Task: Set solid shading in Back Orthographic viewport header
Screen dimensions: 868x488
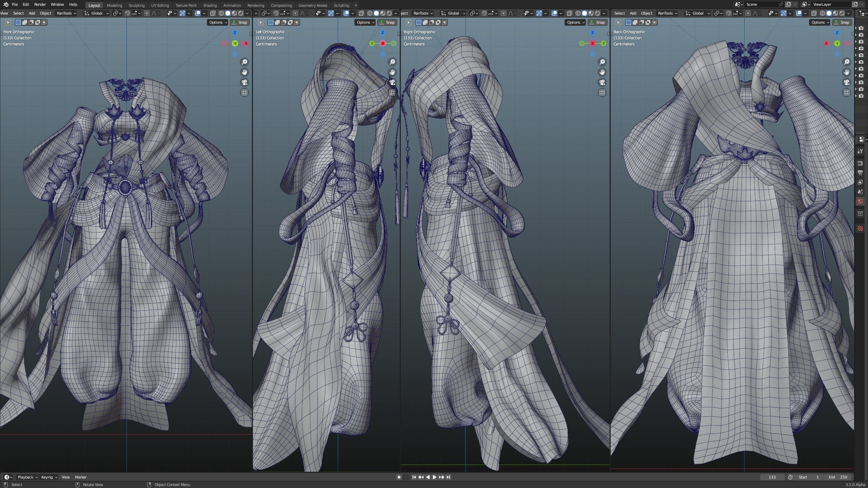Action: tap(829, 13)
